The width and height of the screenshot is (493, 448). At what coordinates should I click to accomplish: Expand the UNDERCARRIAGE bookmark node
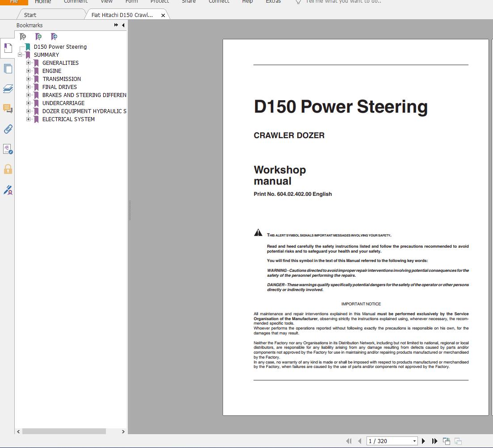(x=28, y=103)
